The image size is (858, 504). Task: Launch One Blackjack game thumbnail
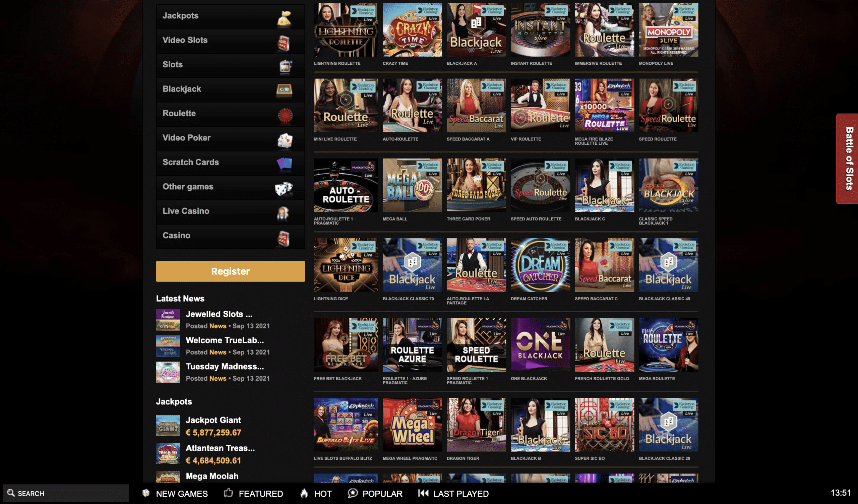[540, 344]
